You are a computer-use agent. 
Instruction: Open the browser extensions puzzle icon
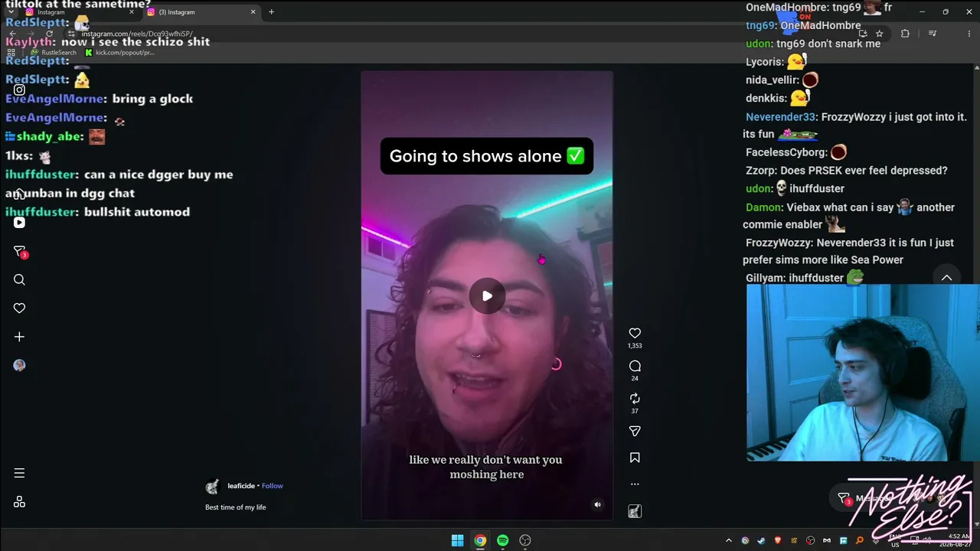click(905, 34)
